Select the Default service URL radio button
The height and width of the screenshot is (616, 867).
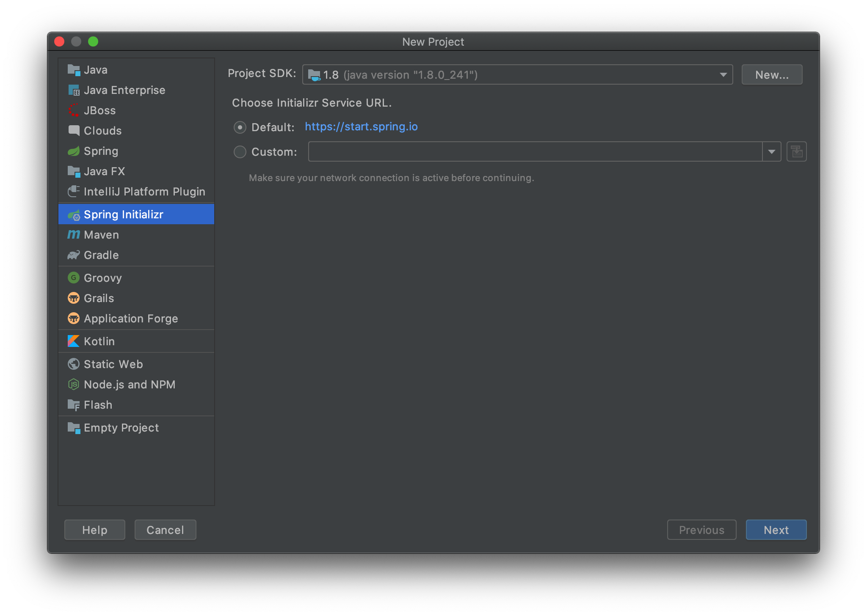(240, 127)
